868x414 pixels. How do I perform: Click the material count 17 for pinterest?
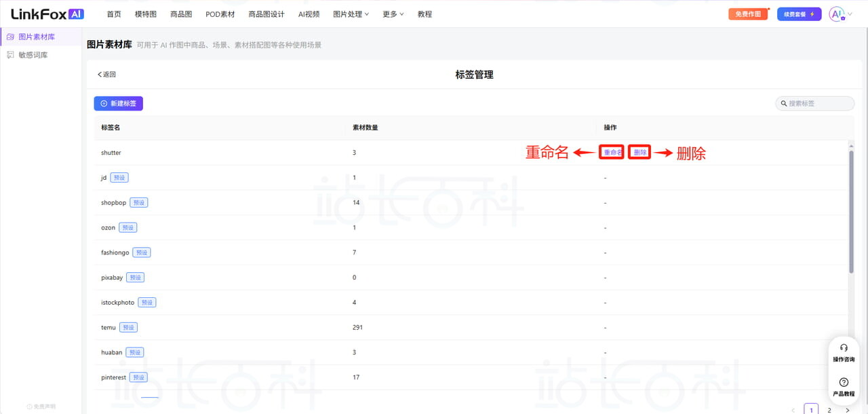[356, 377]
